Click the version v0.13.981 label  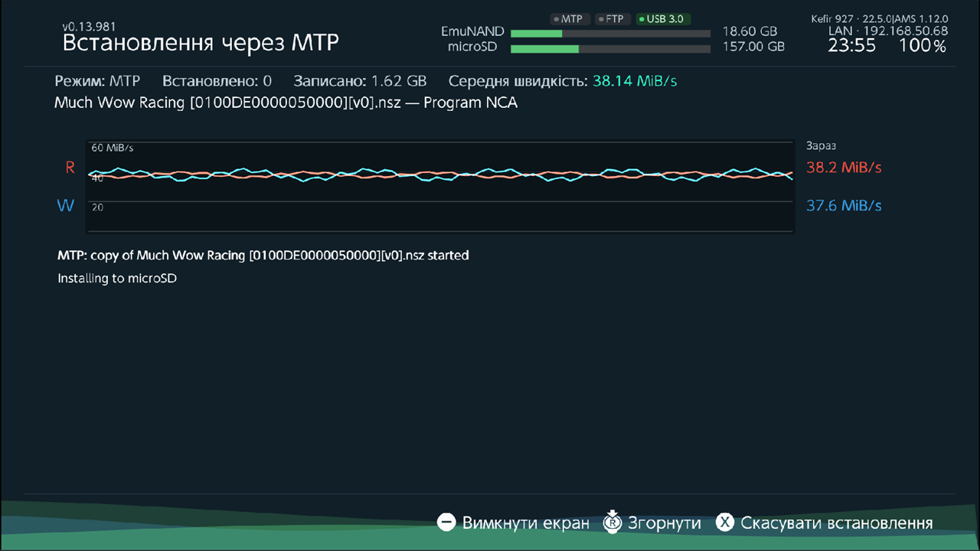pyautogui.click(x=89, y=26)
